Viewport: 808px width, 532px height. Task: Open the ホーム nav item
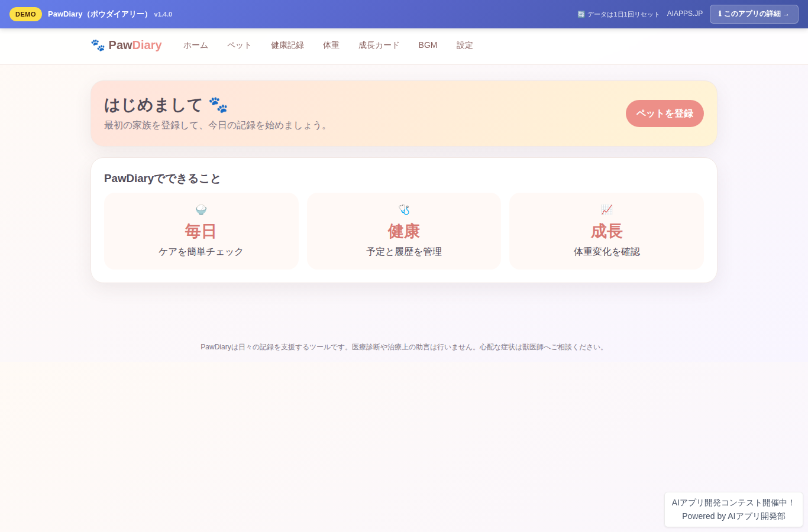point(196,46)
